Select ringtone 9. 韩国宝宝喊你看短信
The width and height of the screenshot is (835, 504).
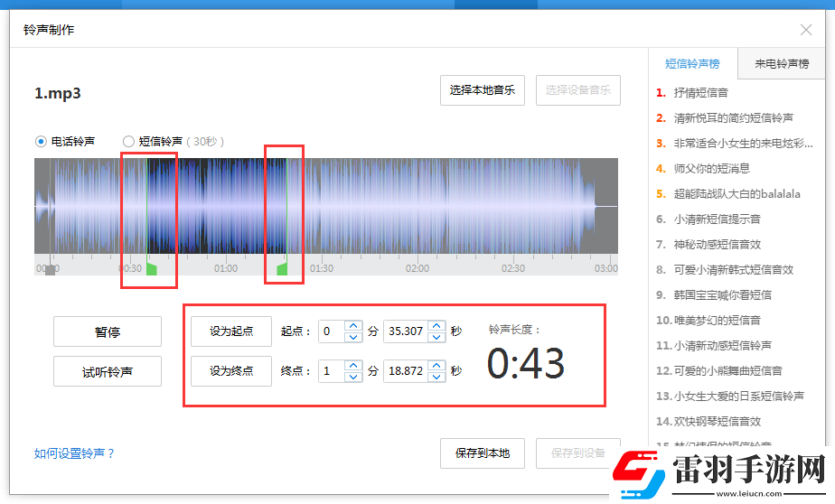point(714,294)
